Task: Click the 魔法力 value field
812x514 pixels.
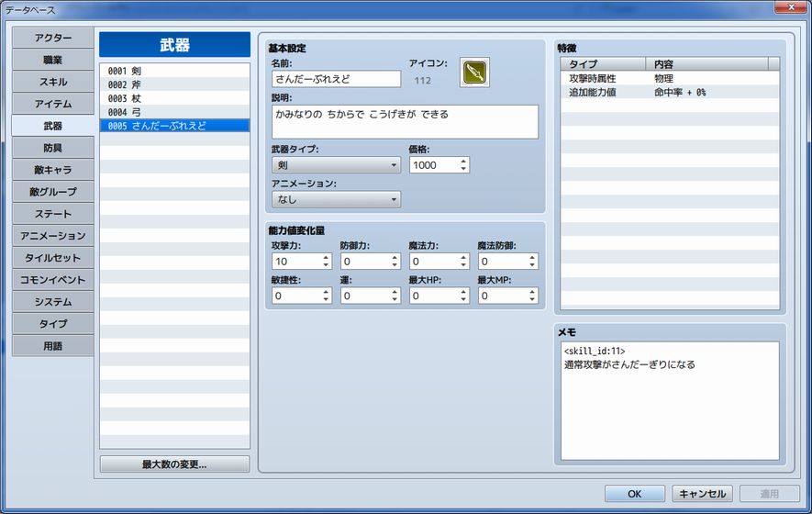Action: tap(433, 262)
